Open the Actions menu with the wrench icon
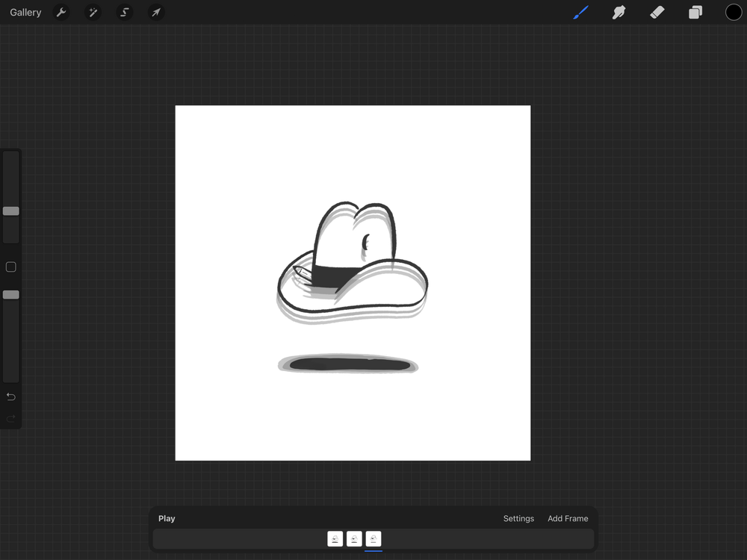Screen dimensions: 747x560 pos(61,12)
